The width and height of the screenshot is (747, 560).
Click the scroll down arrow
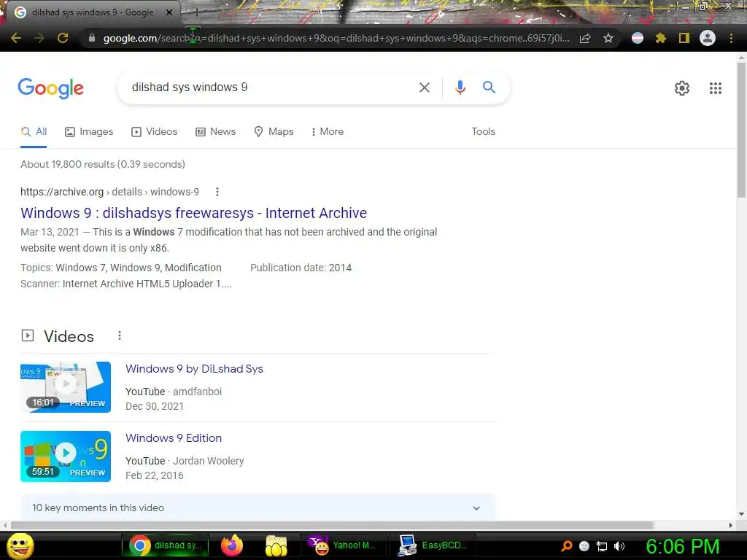pos(741,514)
